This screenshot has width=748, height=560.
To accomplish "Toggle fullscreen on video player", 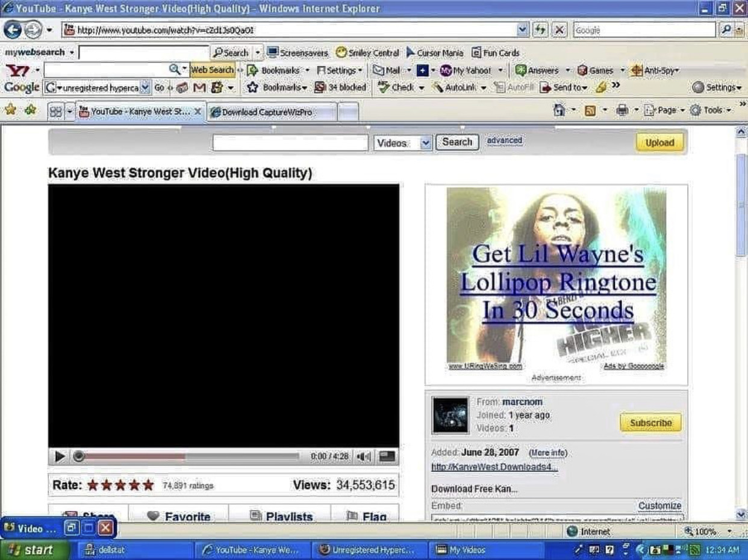I will click(x=387, y=456).
